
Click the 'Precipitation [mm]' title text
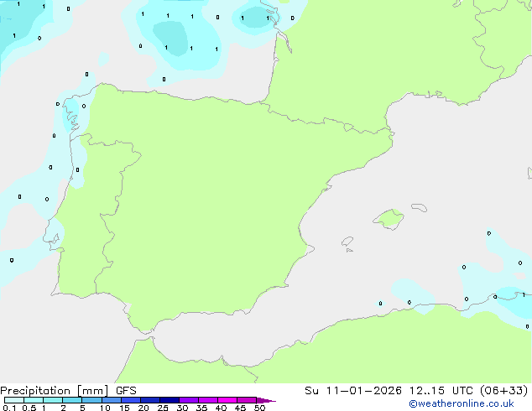[x=54, y=391]
